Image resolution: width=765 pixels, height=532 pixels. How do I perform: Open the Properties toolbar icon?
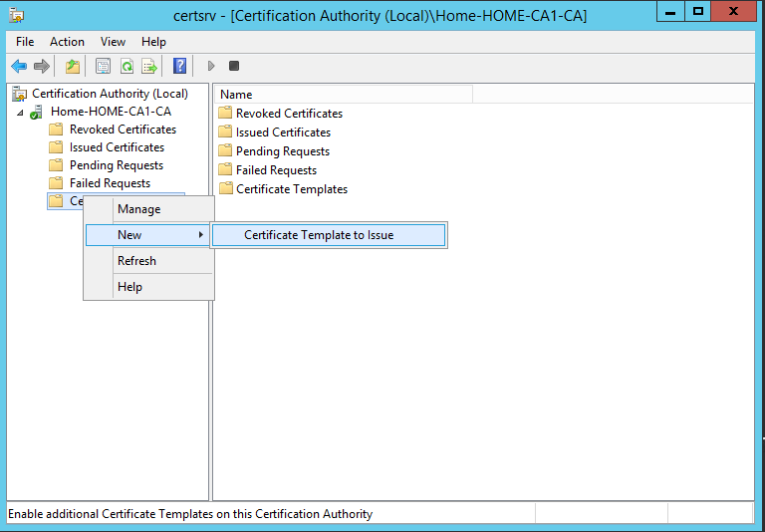coord(103,66)
